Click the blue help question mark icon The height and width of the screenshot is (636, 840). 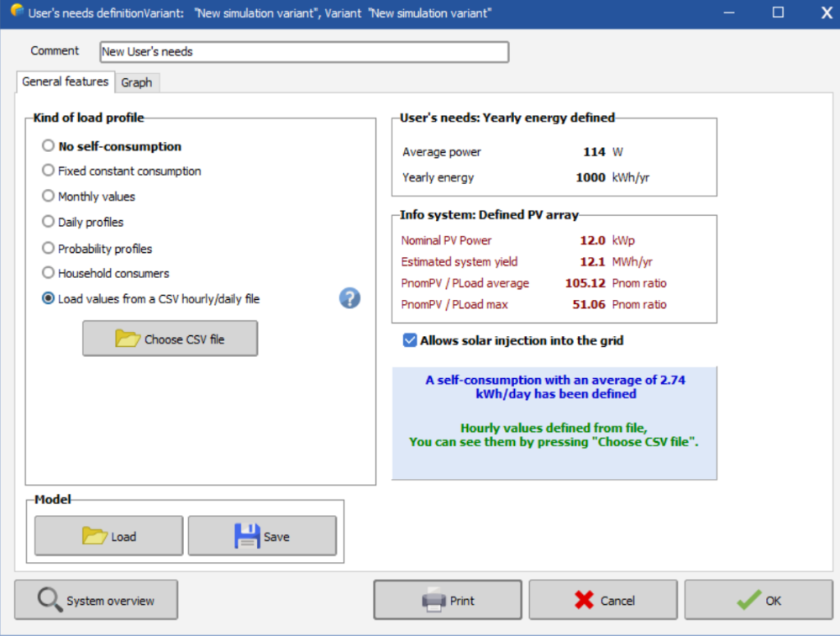[x=349, y=298]
